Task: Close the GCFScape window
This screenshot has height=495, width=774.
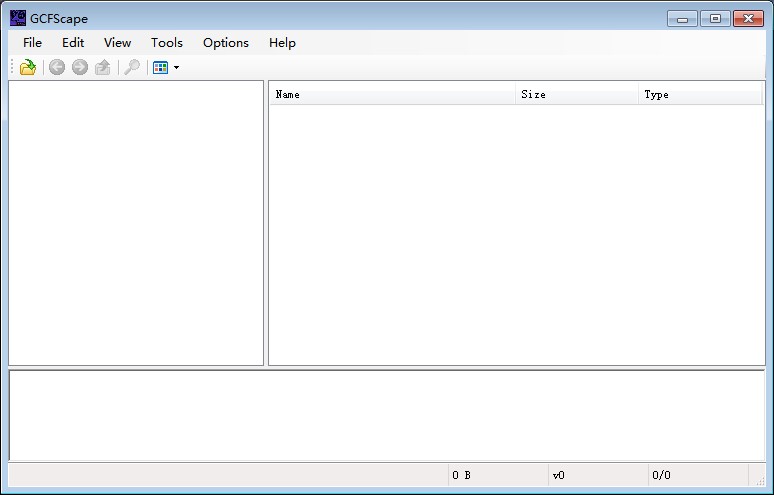Action: [x=748, y=19]
